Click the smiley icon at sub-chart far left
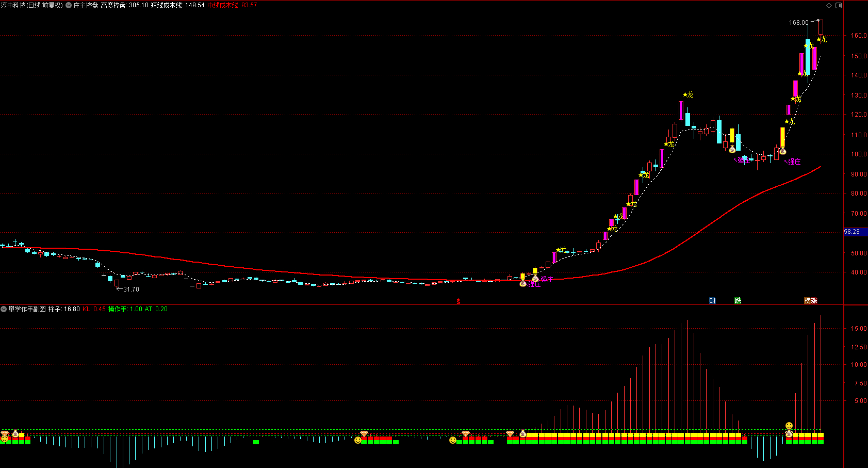Image resolution: width=868 pixels, height=468 pixels. (5, 439)
